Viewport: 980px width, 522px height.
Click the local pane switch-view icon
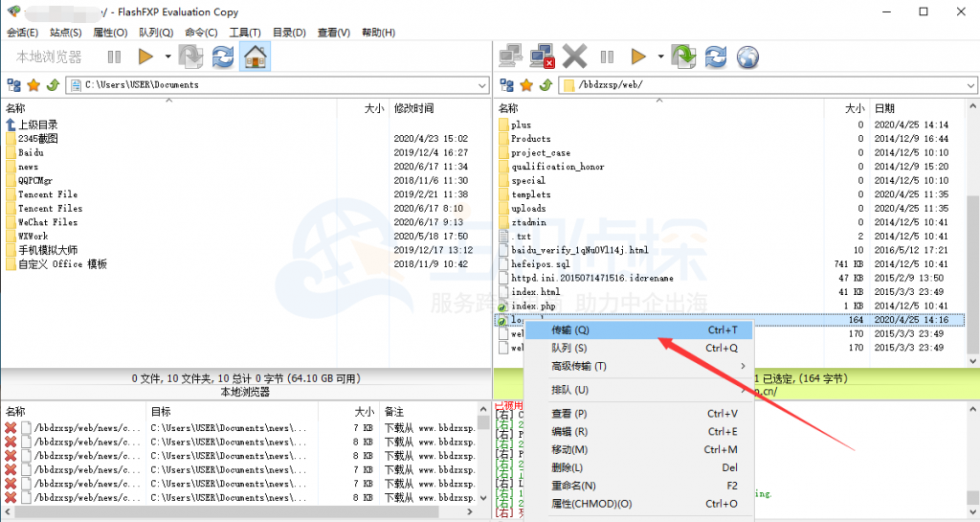[190, 57]
